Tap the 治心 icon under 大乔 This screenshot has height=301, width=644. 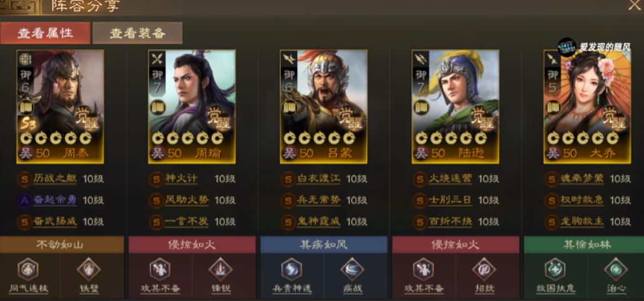616,269
